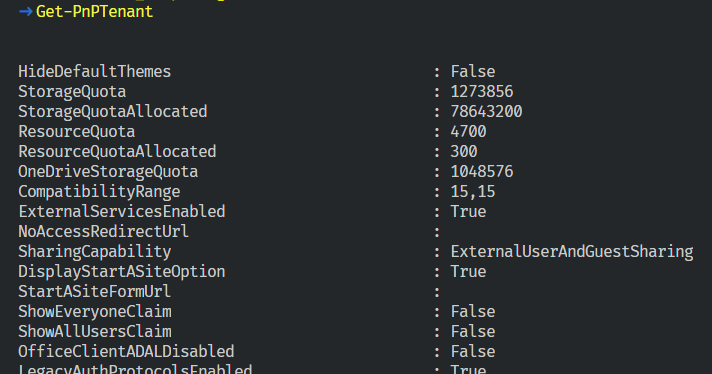Click the StorageQuota value 1273856
This screenshot has height=374, width=712.
pos(482,92)
